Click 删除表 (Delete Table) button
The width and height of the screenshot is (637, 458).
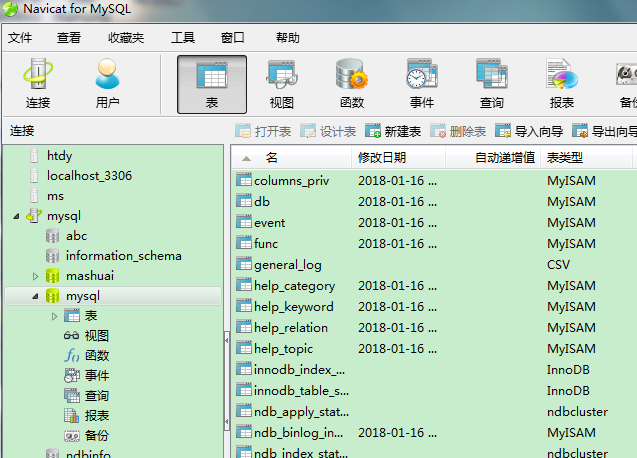(x=458, y=131)
